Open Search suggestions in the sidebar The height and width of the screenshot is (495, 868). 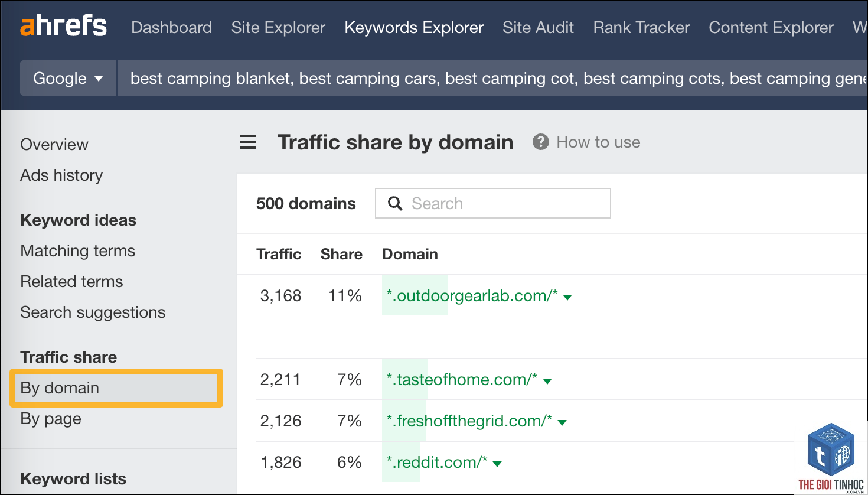(93, 312)
